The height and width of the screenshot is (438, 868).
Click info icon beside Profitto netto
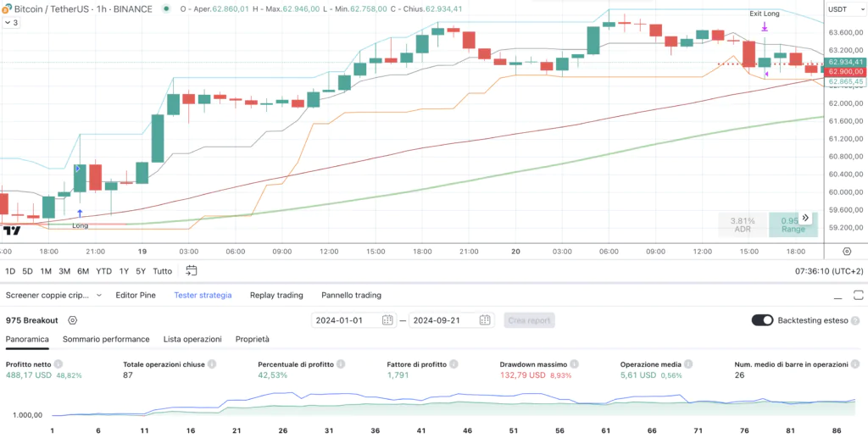[58, 364]
